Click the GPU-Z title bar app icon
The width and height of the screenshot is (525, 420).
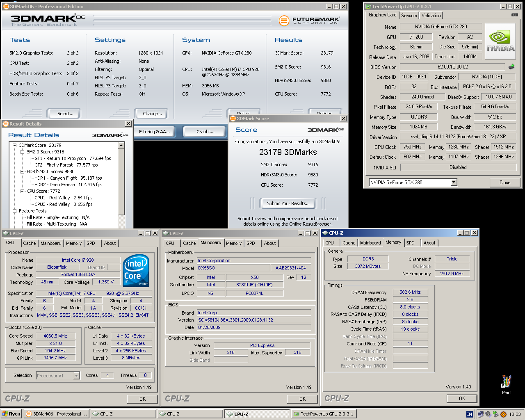368,7
